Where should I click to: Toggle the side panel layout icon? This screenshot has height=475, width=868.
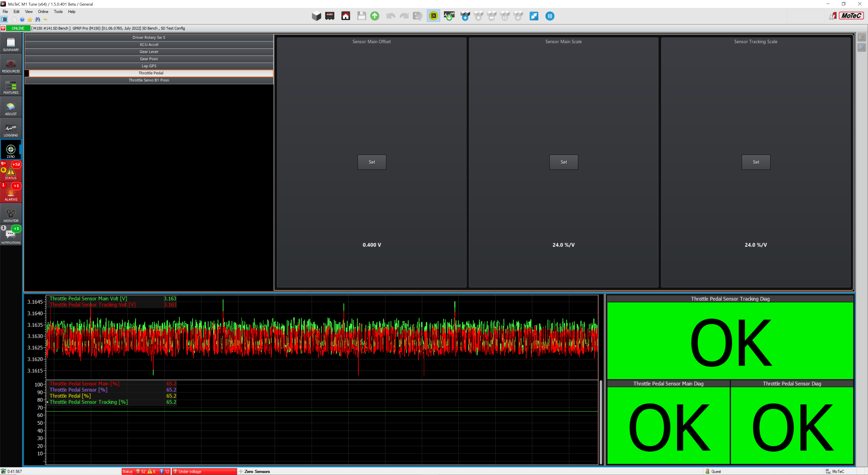(x=4, y=19)
